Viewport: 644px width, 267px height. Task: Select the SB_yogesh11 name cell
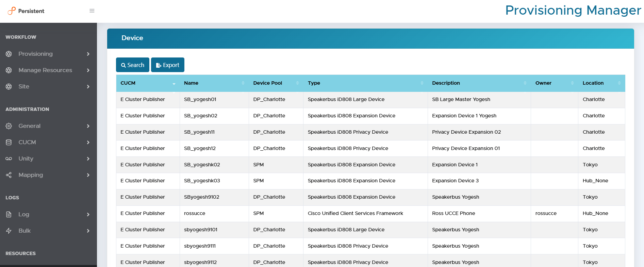tap(214, 132)
